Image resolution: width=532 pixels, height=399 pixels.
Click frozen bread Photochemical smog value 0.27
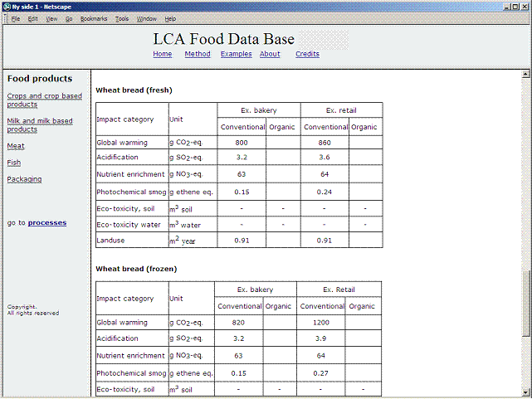321,373
